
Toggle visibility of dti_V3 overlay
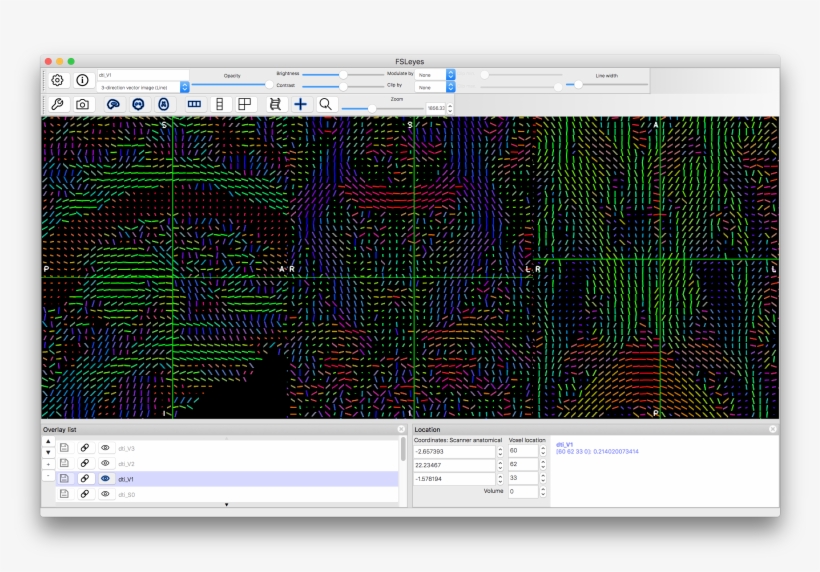pyautogui.click(x=105, y=448)
